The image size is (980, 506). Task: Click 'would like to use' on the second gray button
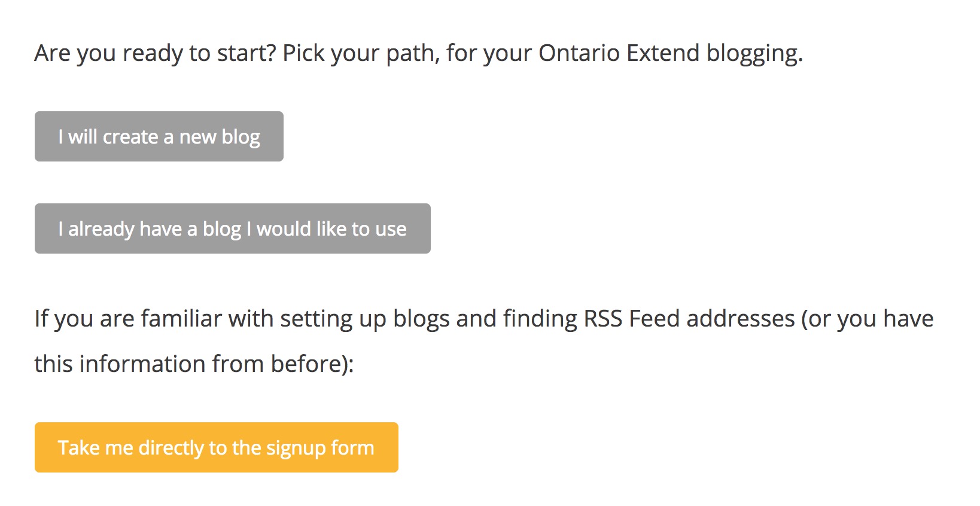coord(331,228)
